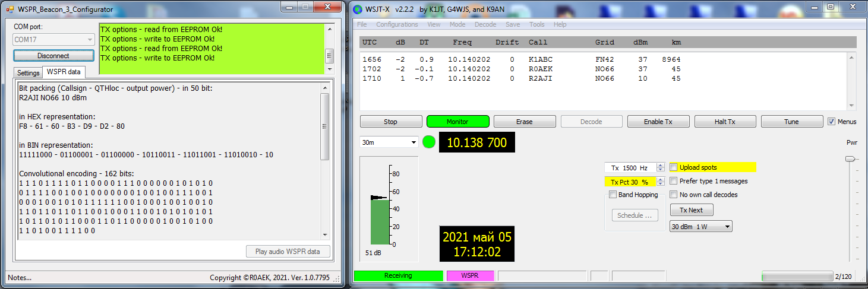Increase Tx Pct 30 % with up arrow
This screenshot has width=868, height=289.
click(661, 179)
